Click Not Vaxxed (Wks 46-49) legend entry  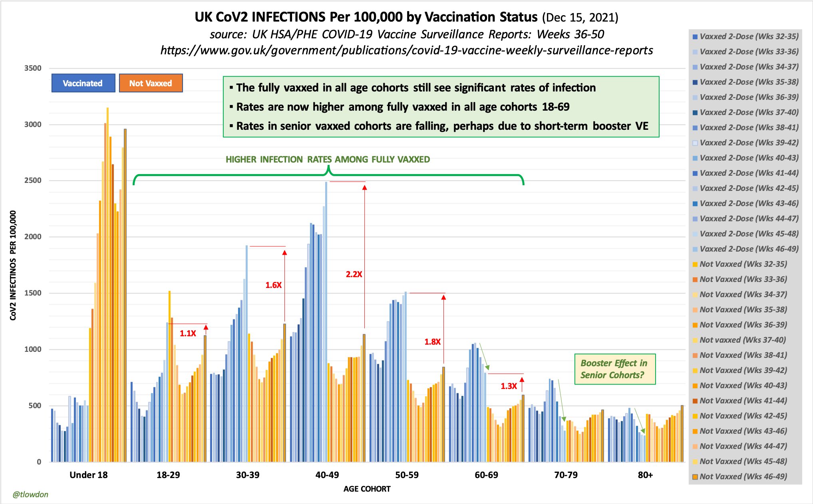(x=743, y=476)
